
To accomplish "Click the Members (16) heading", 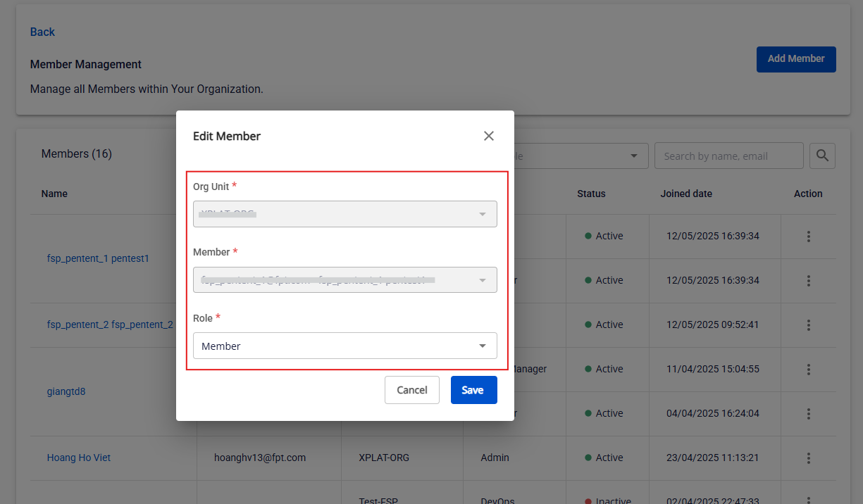I will point(77,153).
